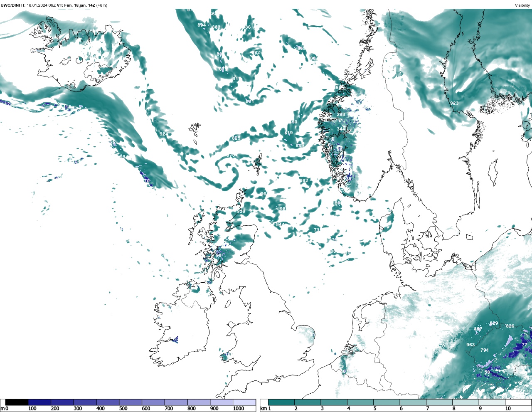Screen dimensions: 532x412
Task: Click the 'm' unit label in the legend
Action: tap(2, 409)
